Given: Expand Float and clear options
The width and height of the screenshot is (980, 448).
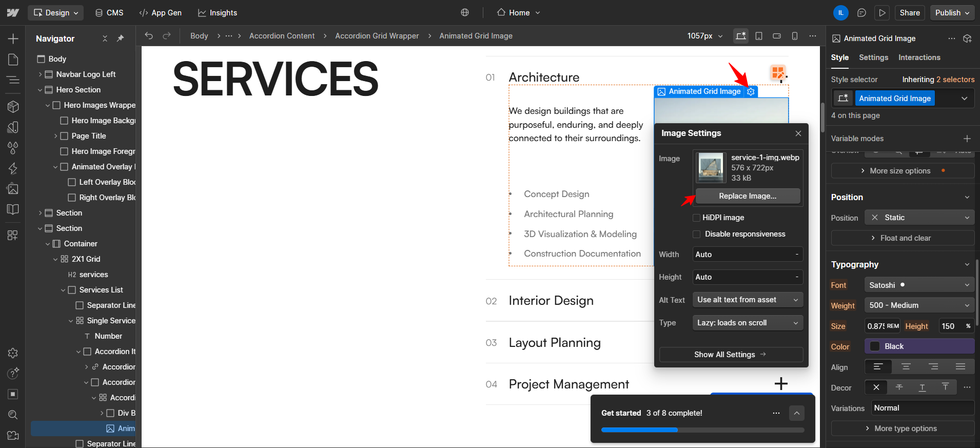Looking at the screenshot, I should 903,238.
